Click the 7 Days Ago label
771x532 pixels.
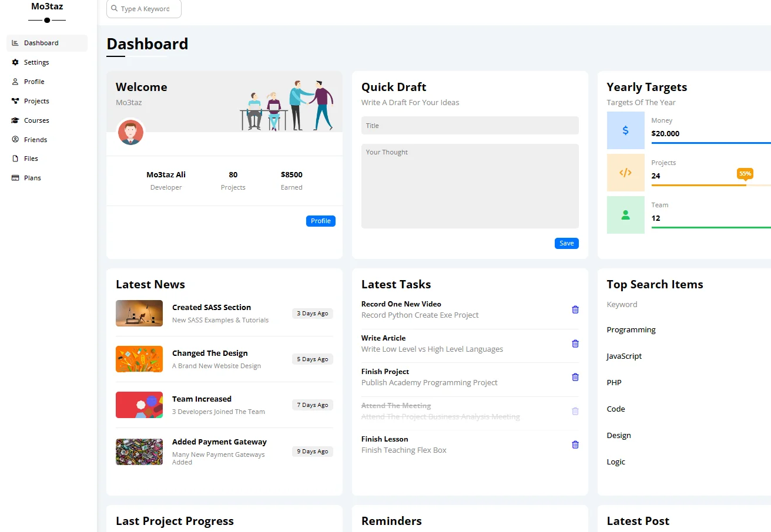313,405
